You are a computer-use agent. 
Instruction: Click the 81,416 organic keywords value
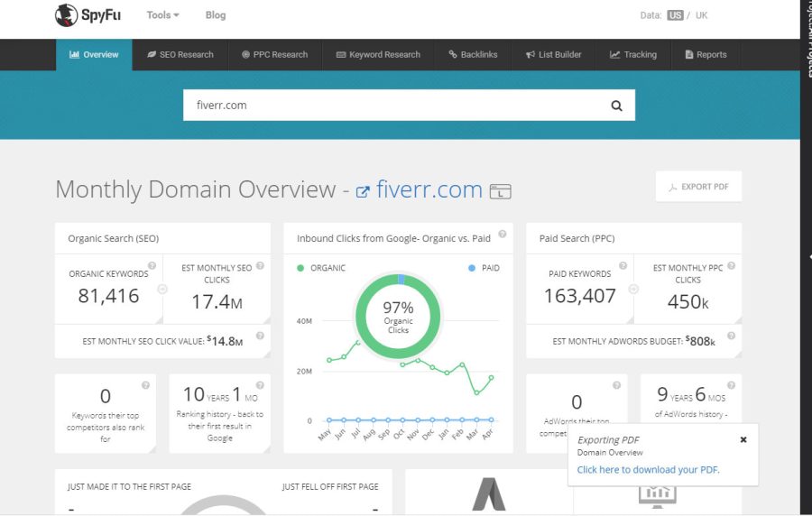click(x=109, y=296)
